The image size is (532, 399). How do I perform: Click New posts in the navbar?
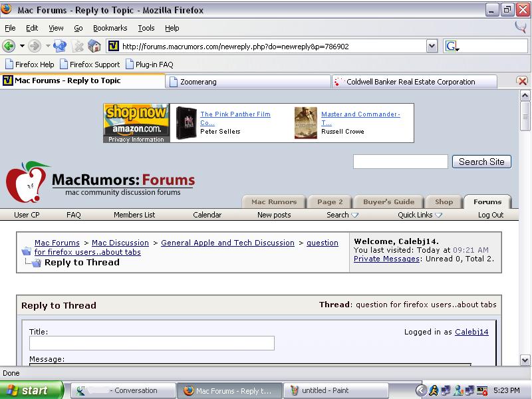point(274,215)
